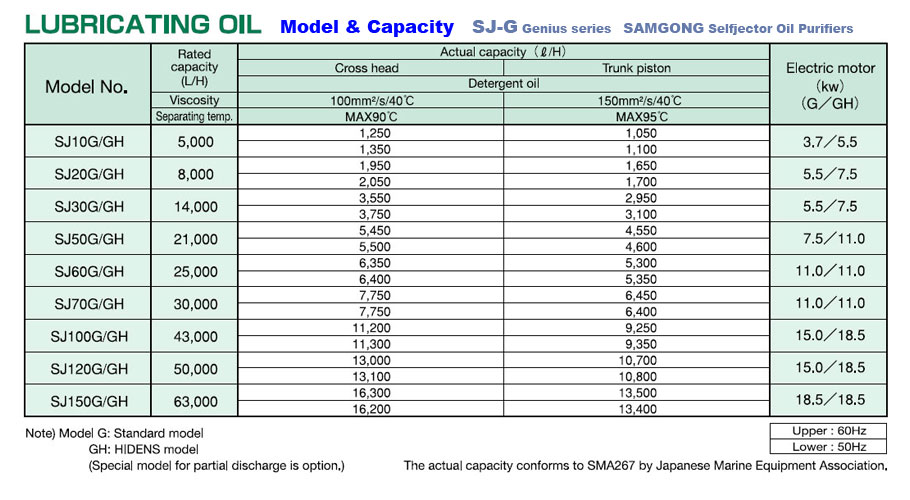Click trunk piston value 1,050

click(641, 133)
